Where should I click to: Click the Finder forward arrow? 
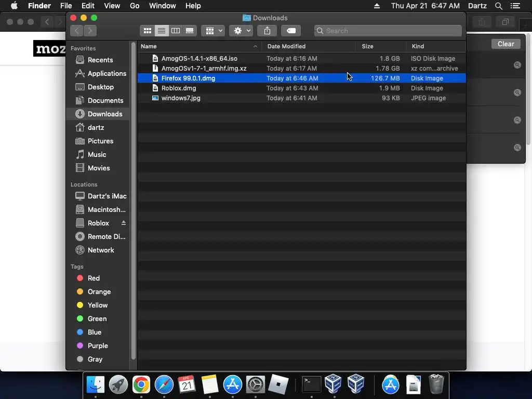(x=90, y=31)
